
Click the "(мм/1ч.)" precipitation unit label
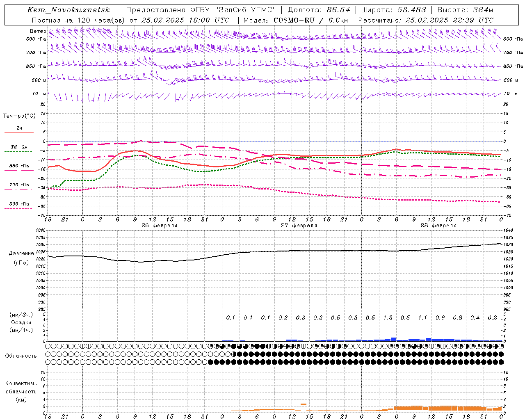pyautogui.click(x=21, y=330)
